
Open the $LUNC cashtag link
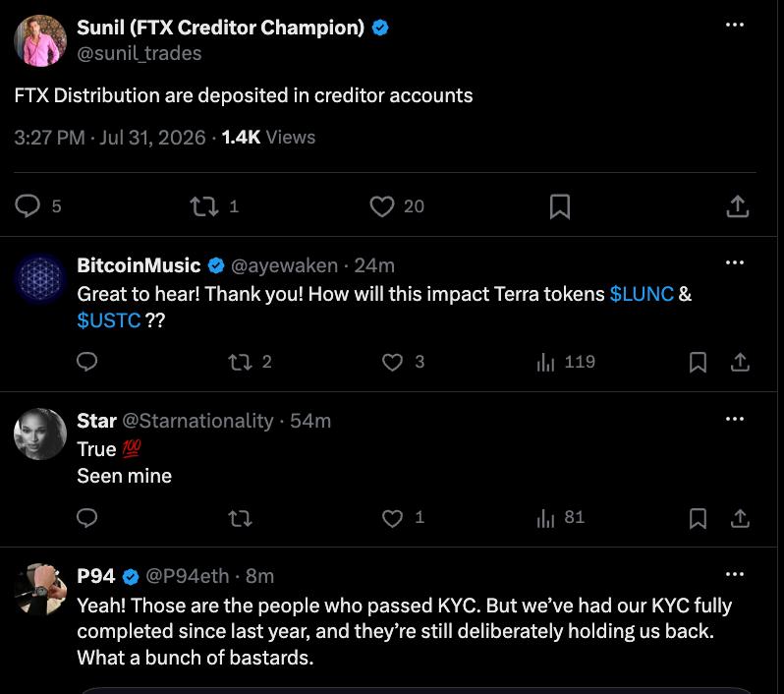pos(642,294)
